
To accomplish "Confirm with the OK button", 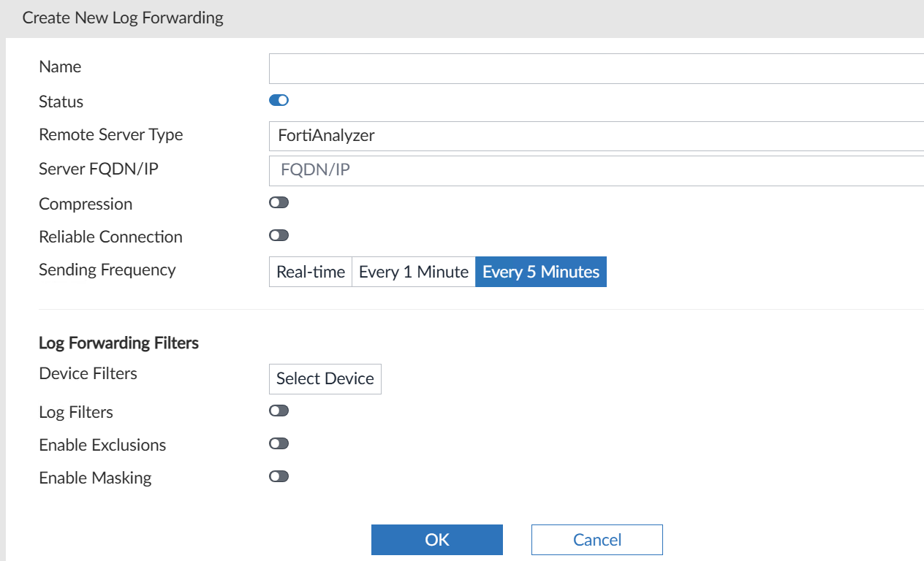I will (x=436, y=539).
